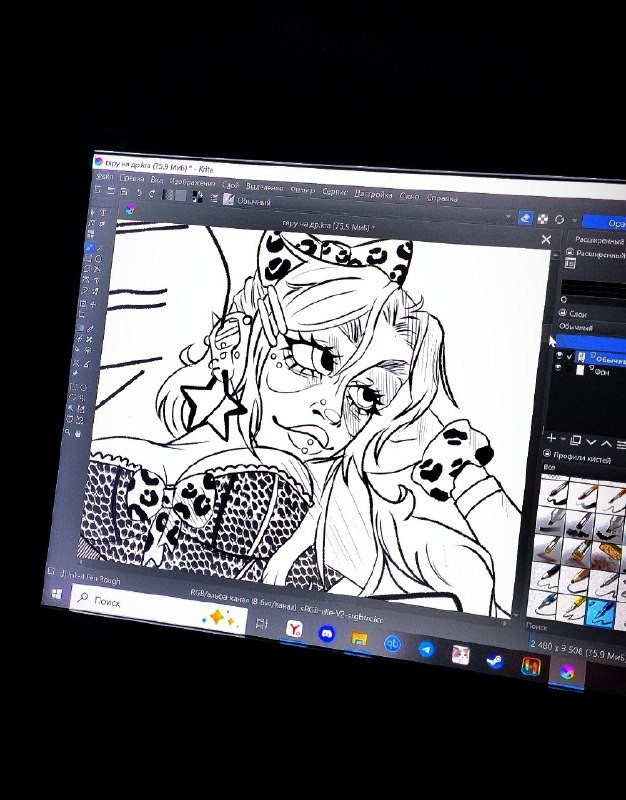
Task: Click the preserve alpha checkerboard icon
Action: coord(543,219)
